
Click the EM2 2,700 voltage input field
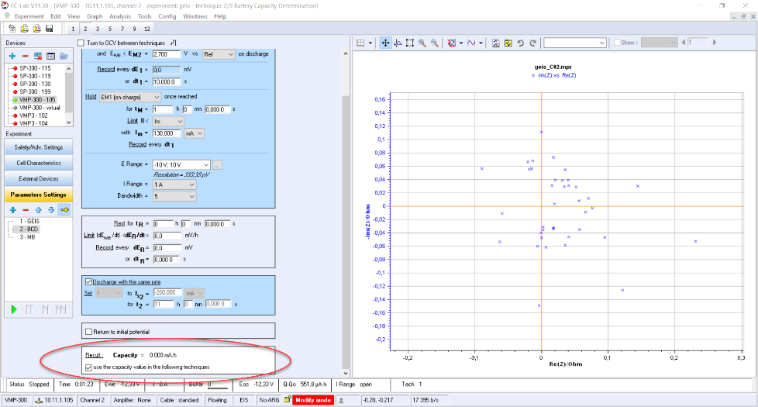tap(166, 54)
